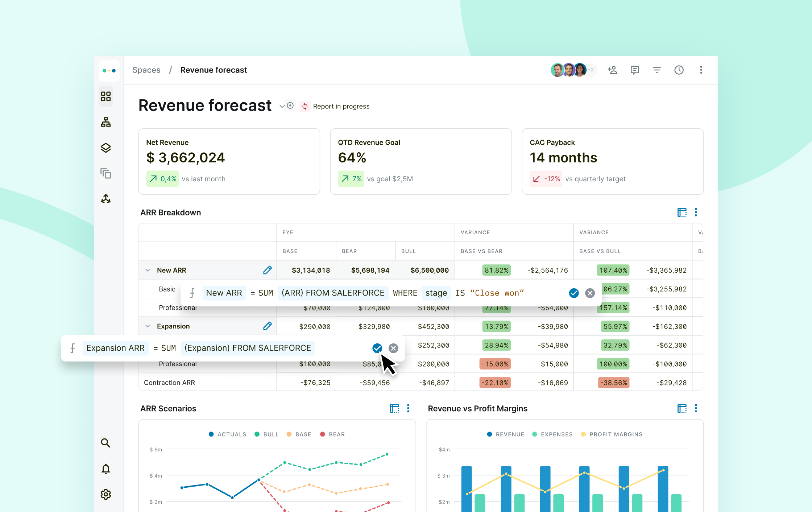812x512 pixels.
Task: Open the dashboard grid view in sidebar
Action: click(105, 96)
